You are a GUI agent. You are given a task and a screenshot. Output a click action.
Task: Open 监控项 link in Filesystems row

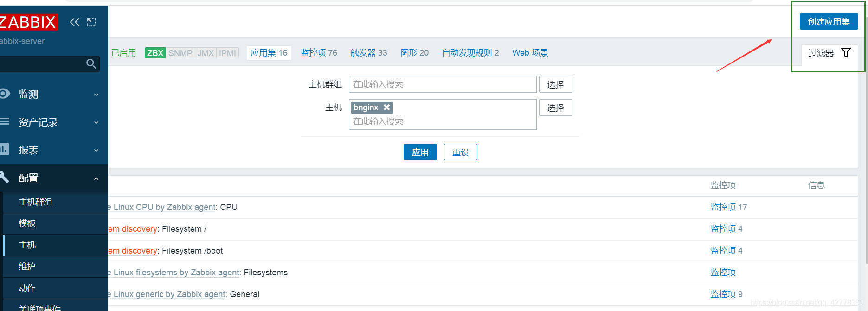(723, 273)
